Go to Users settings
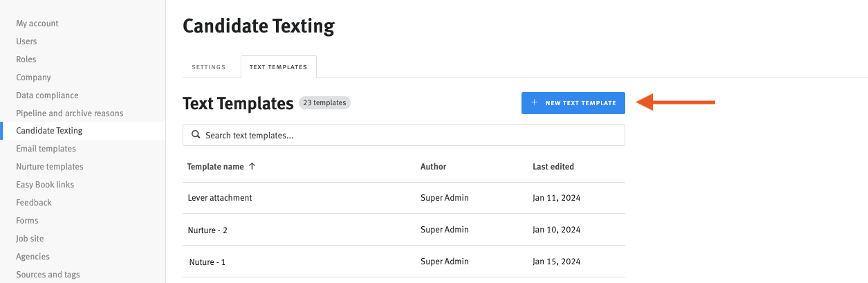 pos(26,42)
